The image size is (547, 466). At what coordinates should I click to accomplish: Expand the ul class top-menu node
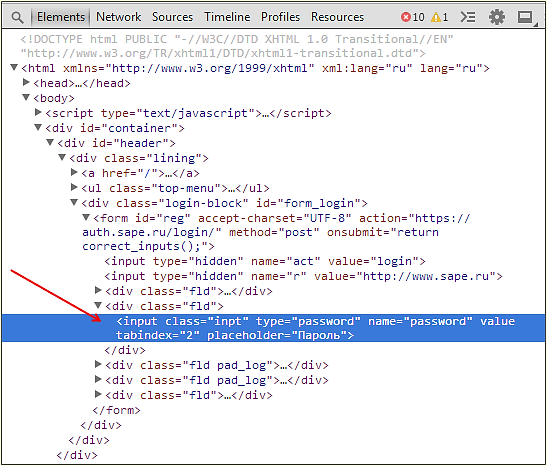(x=74, y=187)
